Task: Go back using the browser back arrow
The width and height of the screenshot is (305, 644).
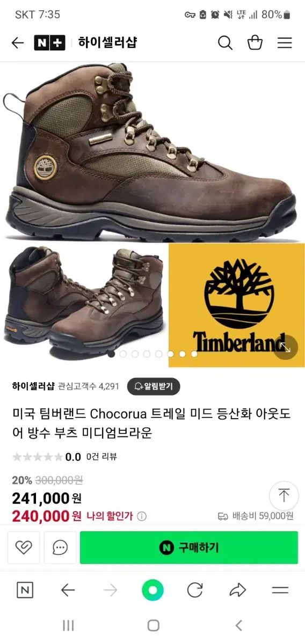Action: (x=68, y=590)
